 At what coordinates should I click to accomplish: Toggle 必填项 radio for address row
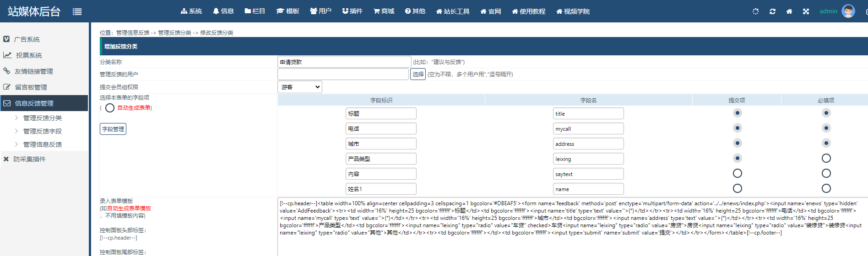click(x=826, y=143)
